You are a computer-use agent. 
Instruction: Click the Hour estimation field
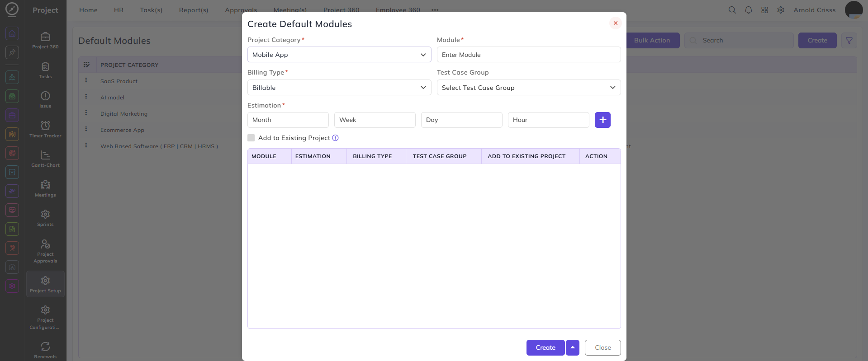(x=549, y=120)
